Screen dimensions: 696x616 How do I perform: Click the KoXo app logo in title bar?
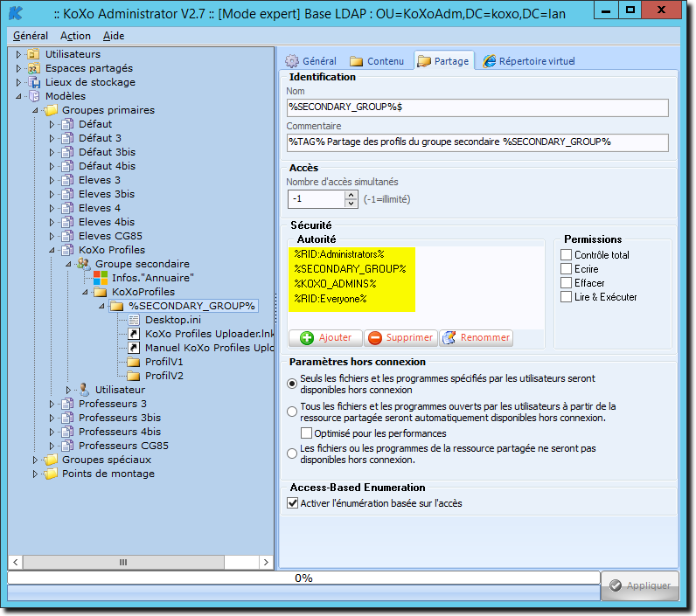pos(16,13)
